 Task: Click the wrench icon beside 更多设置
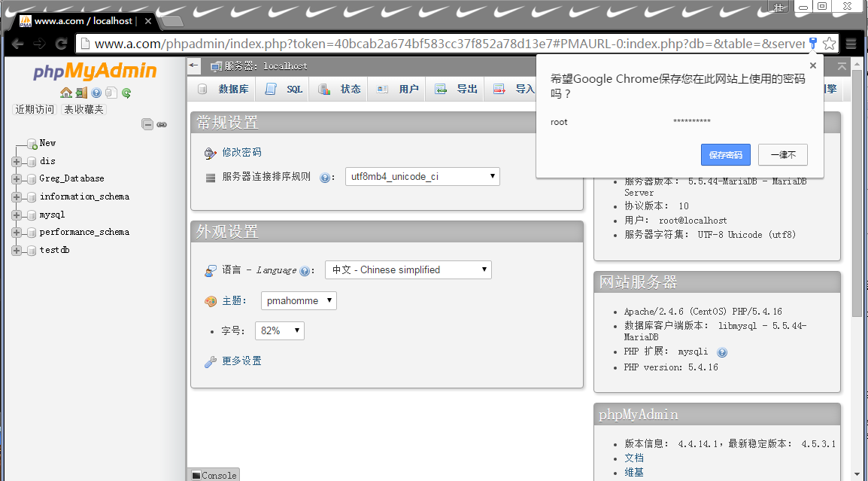coord(211,362)
